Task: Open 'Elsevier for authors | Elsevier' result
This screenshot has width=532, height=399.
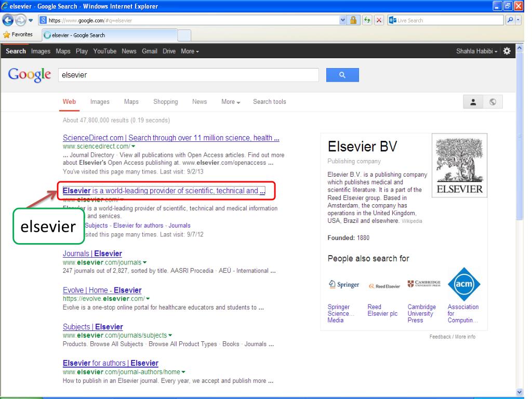Action: click(111, 363)
